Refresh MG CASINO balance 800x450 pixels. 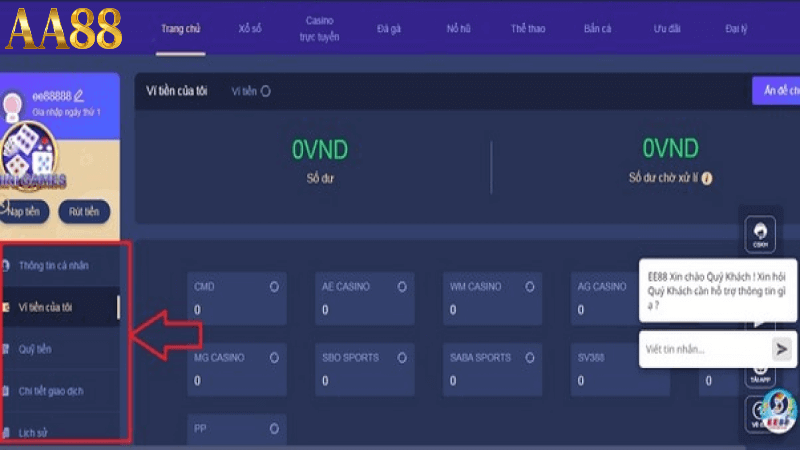(x=274, y=358)
